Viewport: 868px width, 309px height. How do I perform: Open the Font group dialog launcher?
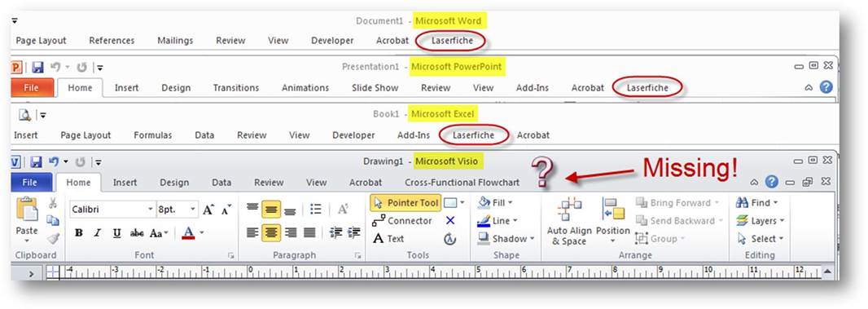[230, 256]
